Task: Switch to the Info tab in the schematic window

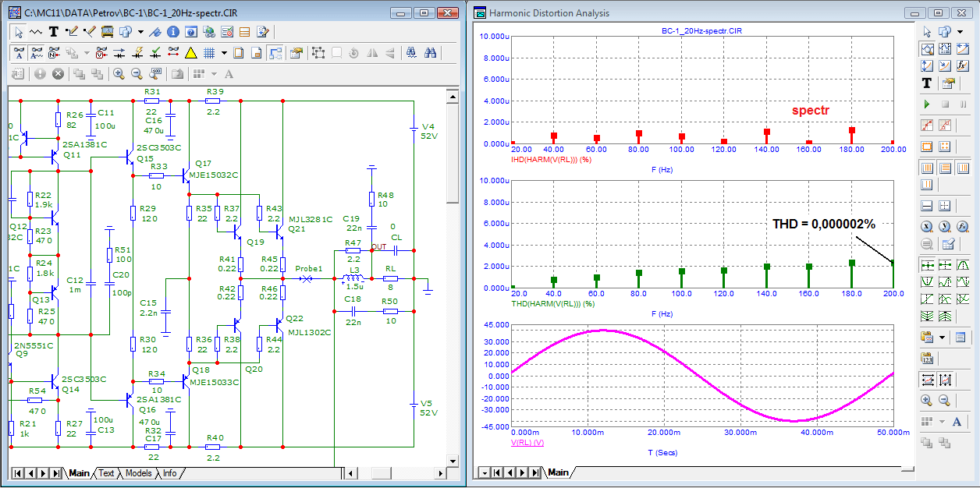Action: point(169,473)
